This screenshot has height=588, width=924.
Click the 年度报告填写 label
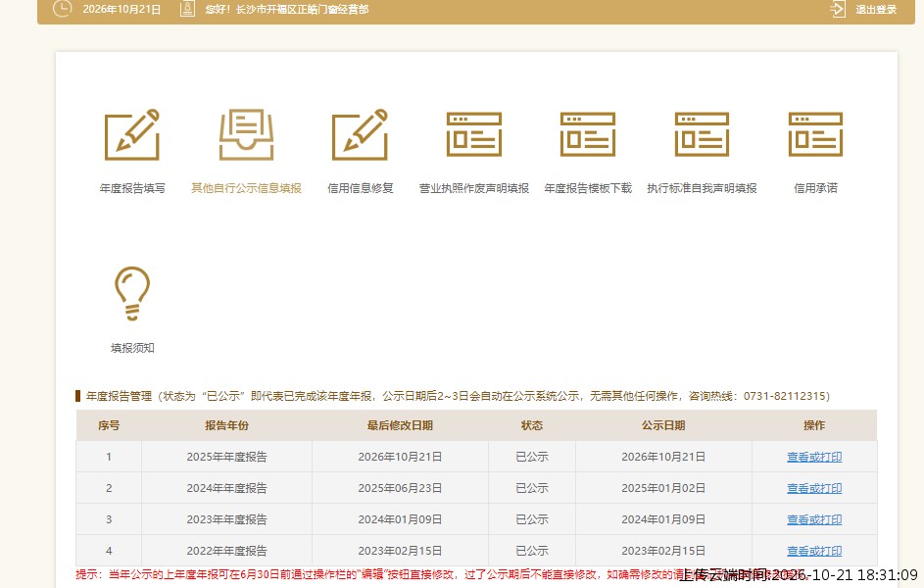pyautogui.click(x=132, y=188)
